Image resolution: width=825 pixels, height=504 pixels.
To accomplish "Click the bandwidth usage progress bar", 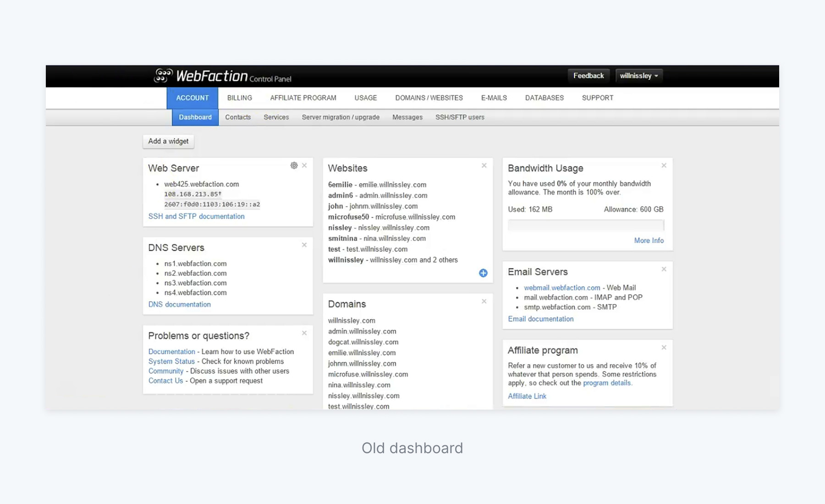I will point(586,225).
